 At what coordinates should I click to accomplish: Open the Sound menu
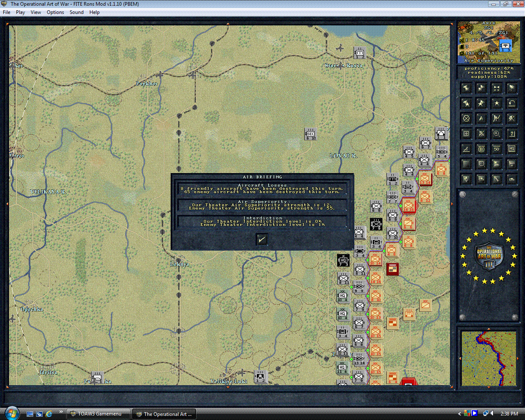tap(77, 12)
